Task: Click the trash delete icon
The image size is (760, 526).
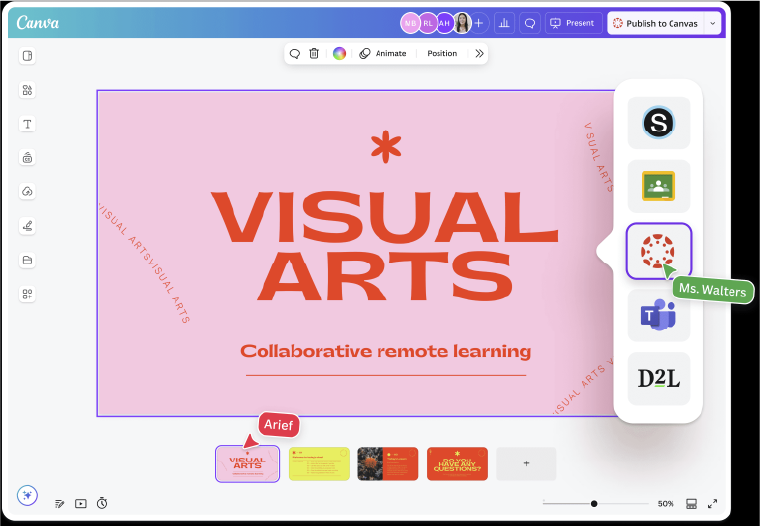Action: [314, 53]
